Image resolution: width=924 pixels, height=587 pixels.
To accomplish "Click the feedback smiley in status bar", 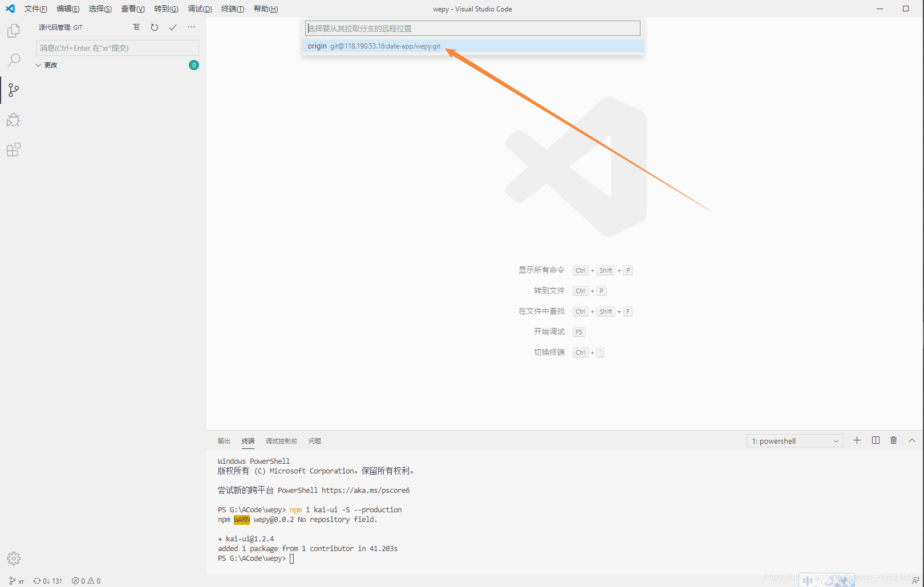I will click(915, 581).
